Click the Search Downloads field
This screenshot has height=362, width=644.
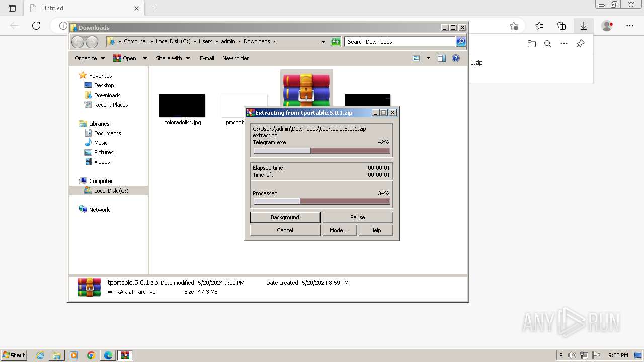tap(400, 42)
